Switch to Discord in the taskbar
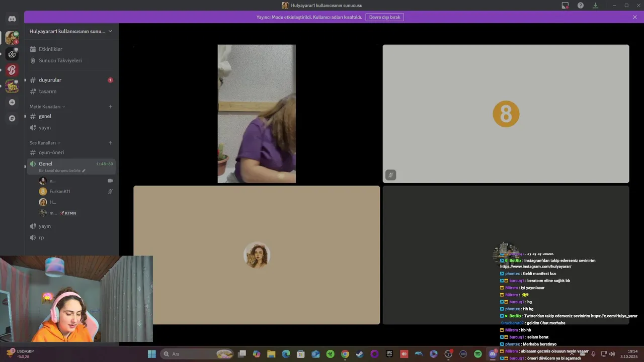 (x=493, y=354)
